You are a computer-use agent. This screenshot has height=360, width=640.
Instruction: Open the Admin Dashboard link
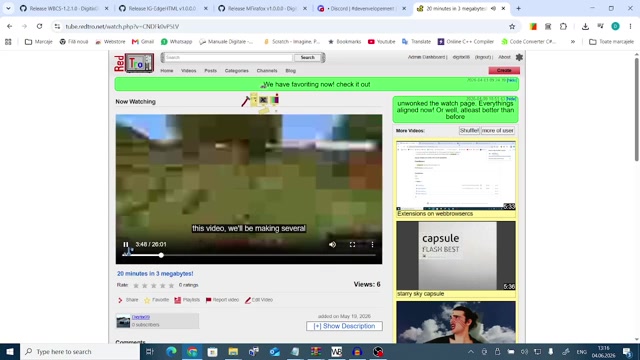[x=427, y=57]
